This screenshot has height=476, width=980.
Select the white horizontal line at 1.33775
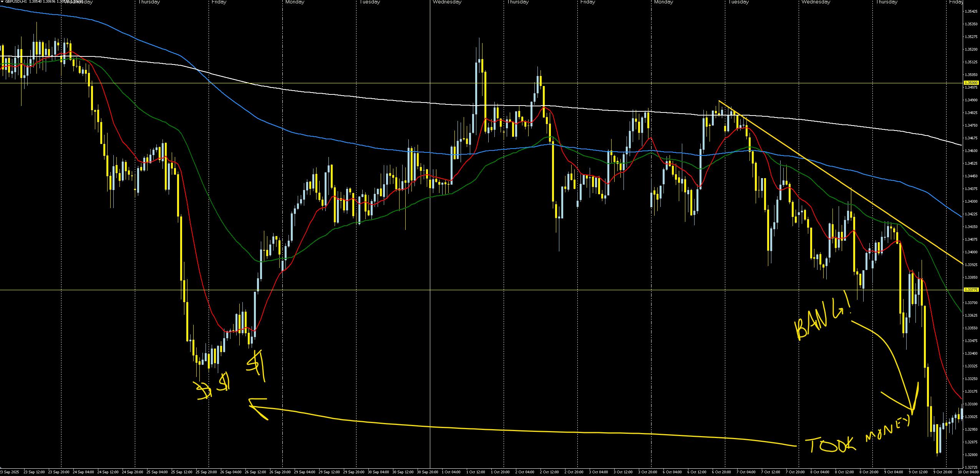pyautogui.click(x=384, y=290)
